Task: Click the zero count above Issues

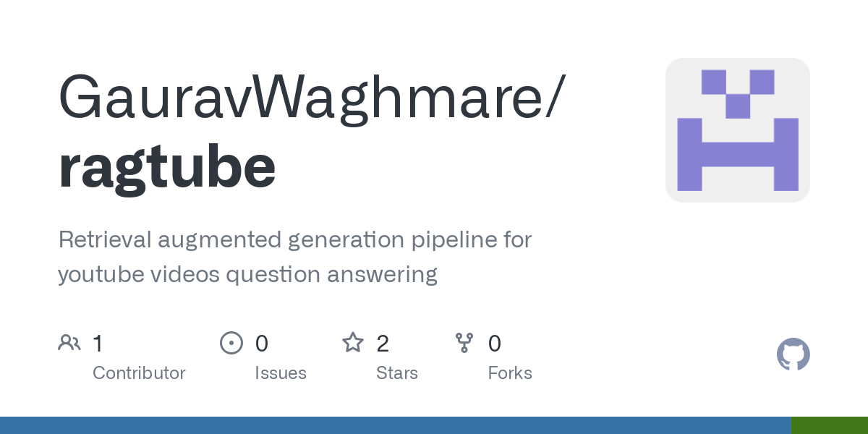Action: tap(262, 343)
